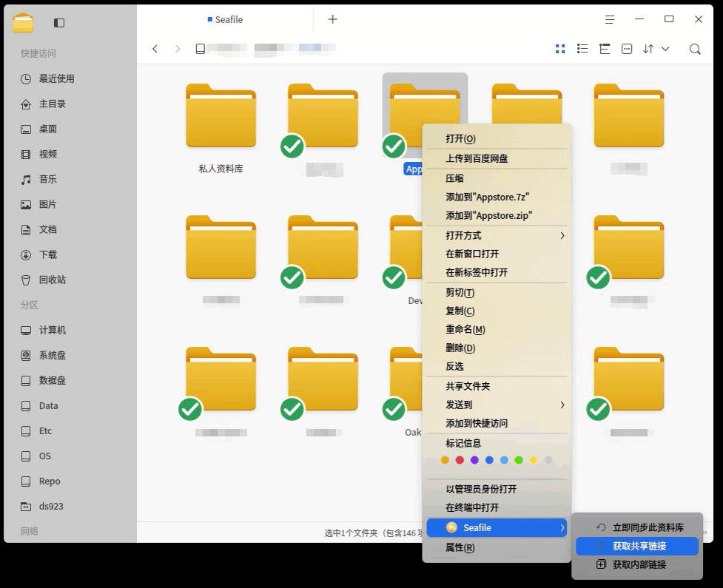Screen dimensions: 723x588
Task: Tag folder with the green color dot
Action: (519, 460)
